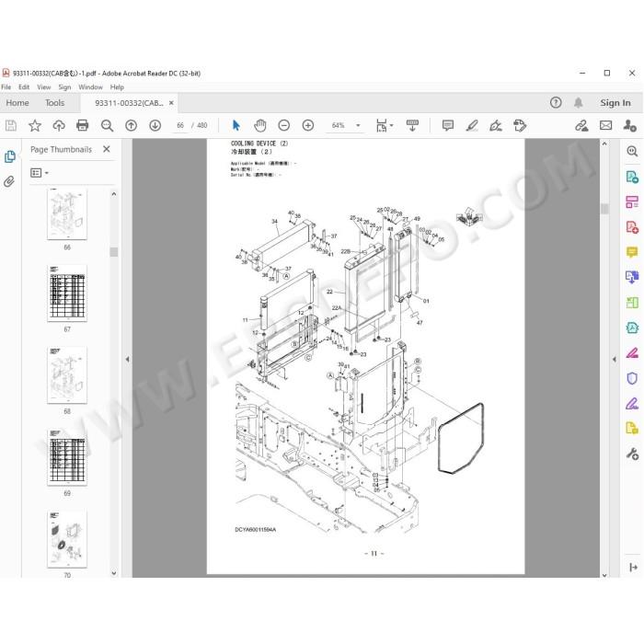Open the View menu
The image size is (644, 644).
tap(44, 87)
